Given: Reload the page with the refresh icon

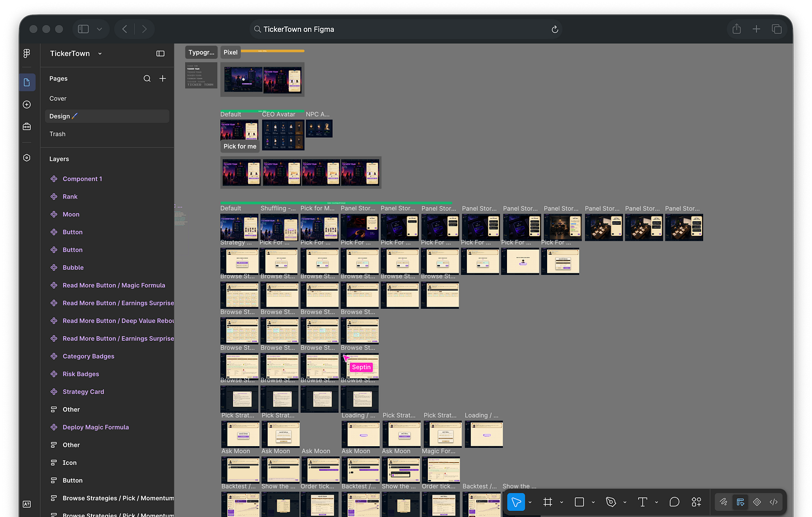Looking at the screenshot, I should pos(555,30).
